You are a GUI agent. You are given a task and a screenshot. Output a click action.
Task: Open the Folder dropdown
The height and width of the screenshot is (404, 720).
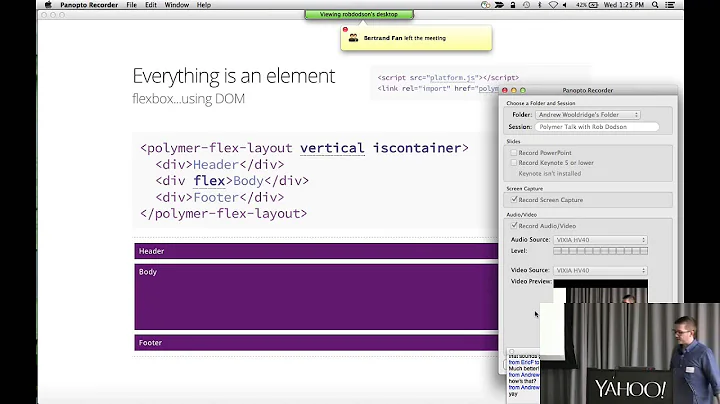click(588, 115)
